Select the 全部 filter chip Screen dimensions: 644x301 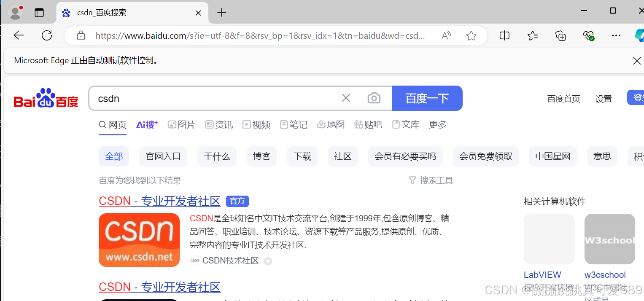(114, 156)
